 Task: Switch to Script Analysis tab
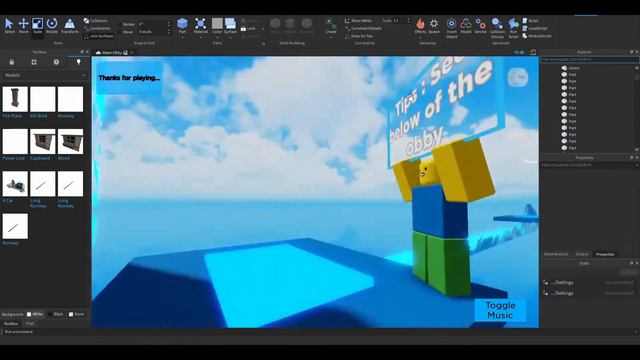point(556,254)
